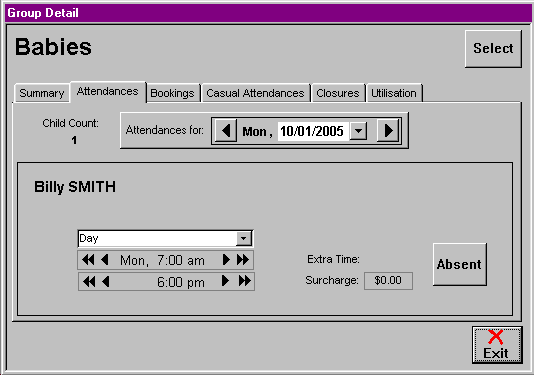Viewport: 534px width, 375px height.
Task: Open the Day session type dropdown
Action: [244, 238]
